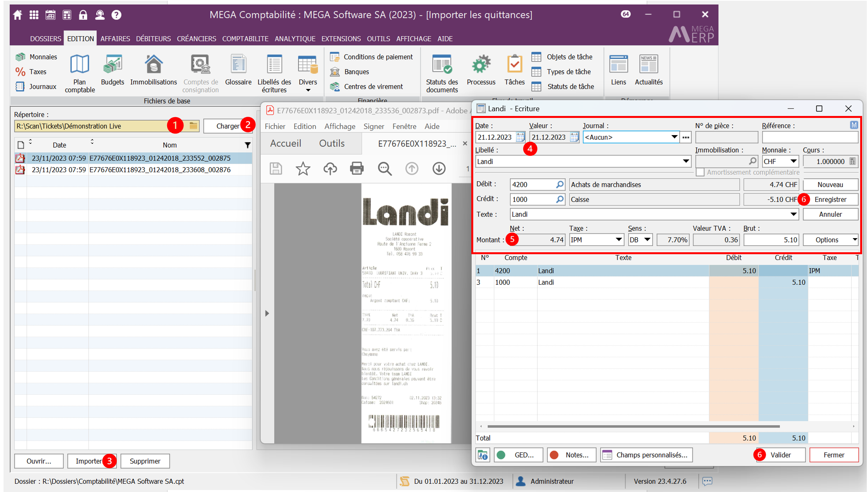Toggle the select-all checkbox in file list header
Viewport: 868px width, 492px height.
click(x=21, y=145)
